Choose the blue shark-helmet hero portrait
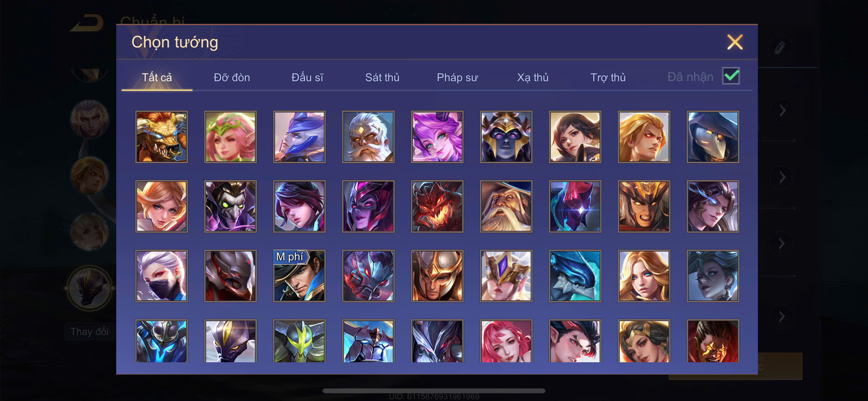 [x=575, y=276]
